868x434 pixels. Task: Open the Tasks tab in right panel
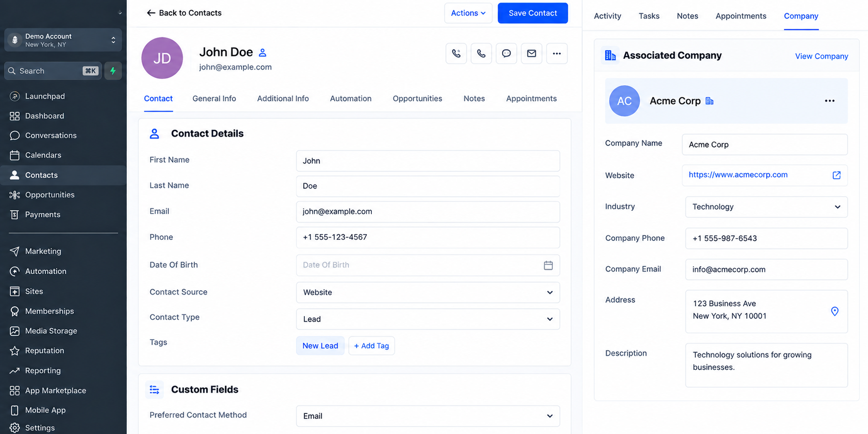pyautogui.click(x=649, y=16)
